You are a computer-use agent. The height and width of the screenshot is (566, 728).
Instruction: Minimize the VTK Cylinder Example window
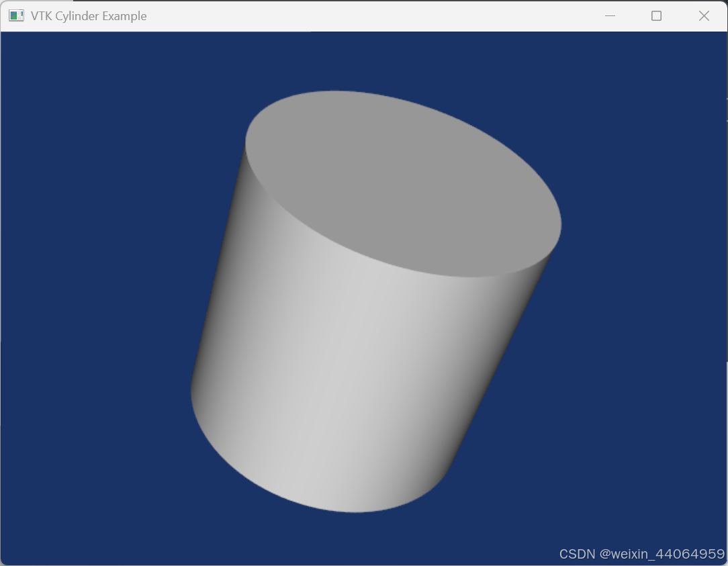coord(609,15)
